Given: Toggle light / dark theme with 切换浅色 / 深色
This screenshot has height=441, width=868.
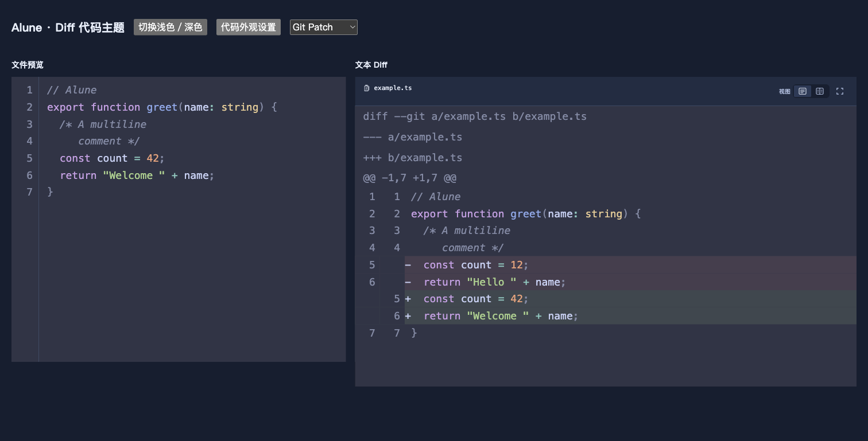Looking at the screenshot, I should [x=170, y=27].
